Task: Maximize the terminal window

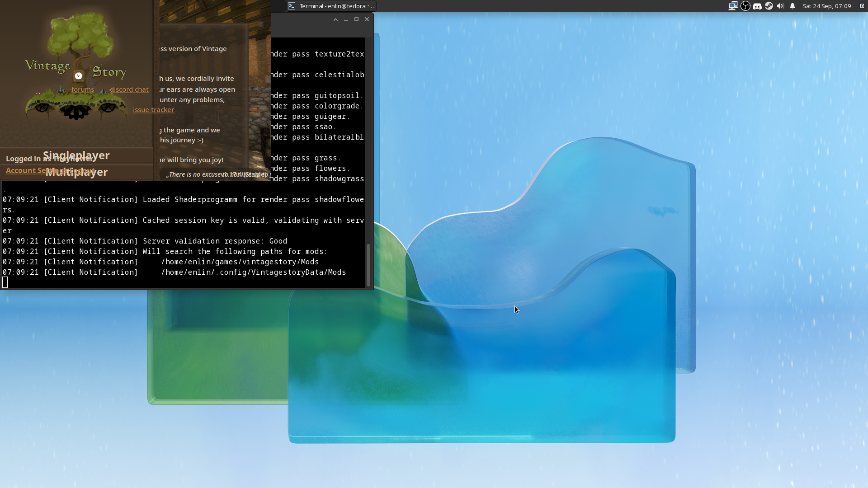Action: point(356,19)
